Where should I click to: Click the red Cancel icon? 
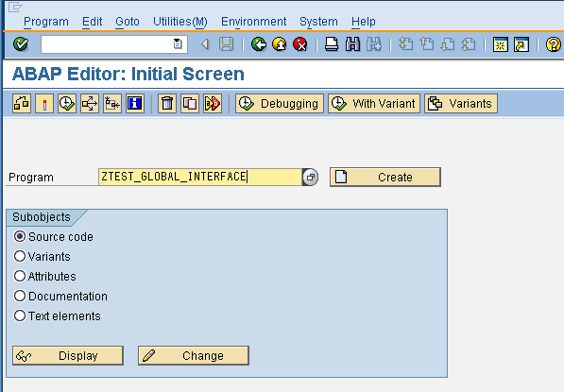300,44
